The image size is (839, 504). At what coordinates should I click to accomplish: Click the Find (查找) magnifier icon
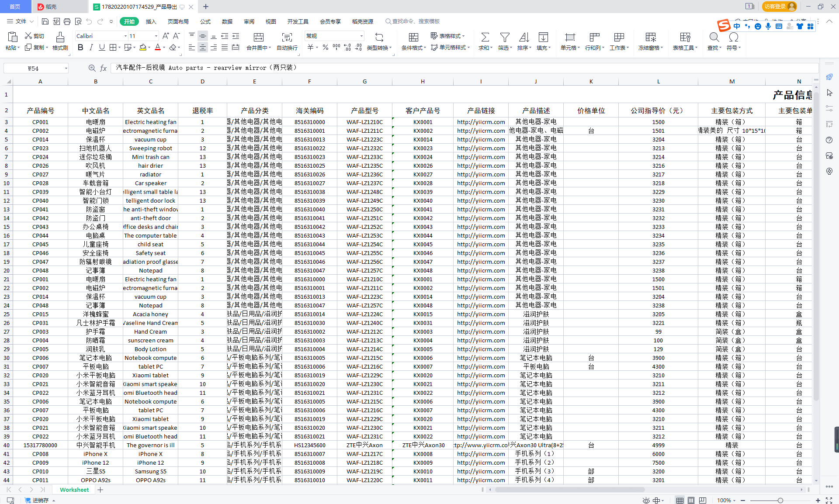(714, 38)
